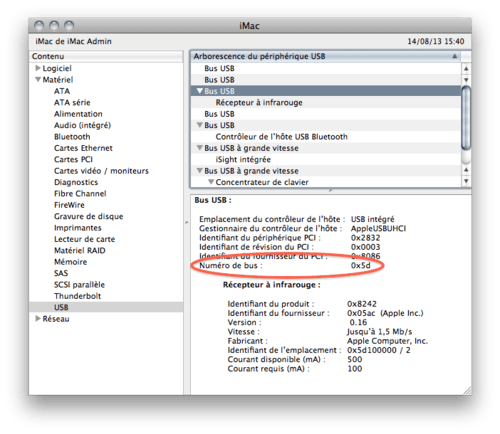Collapse Bus USB à grande vitesse above iSight
The height and width of the screenshot is (434, 500).
point(200,148)
